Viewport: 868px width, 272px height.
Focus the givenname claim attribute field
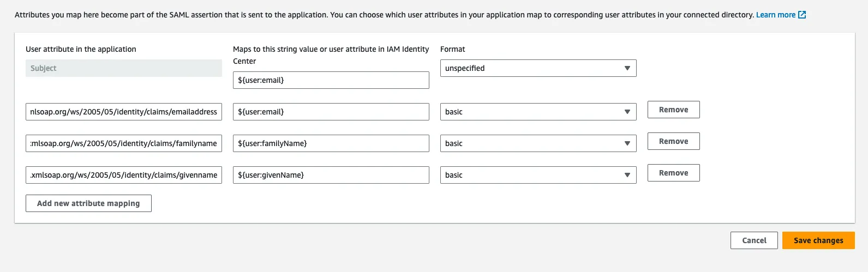coord(124,175)
